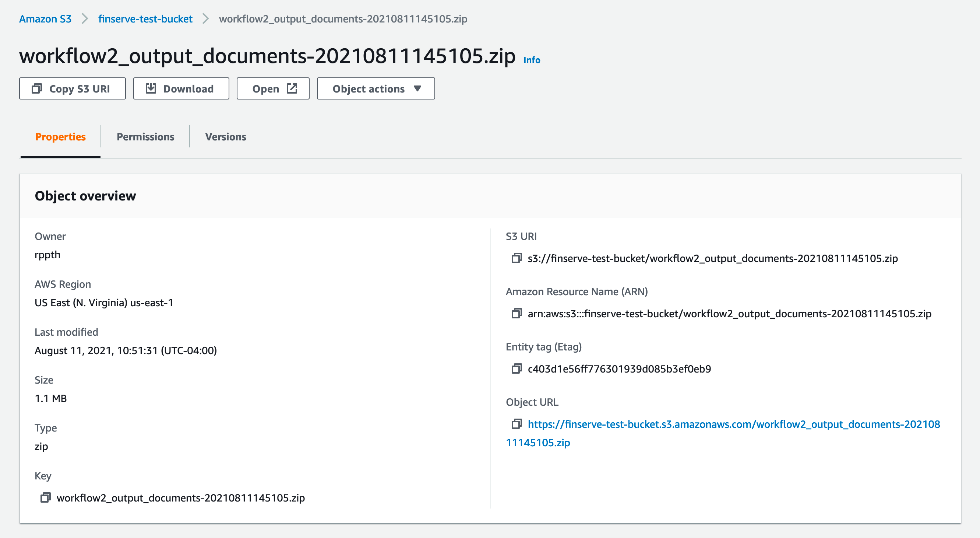
Task: Click the copy icon on Copy S3 URI
Action: (37, 88)
